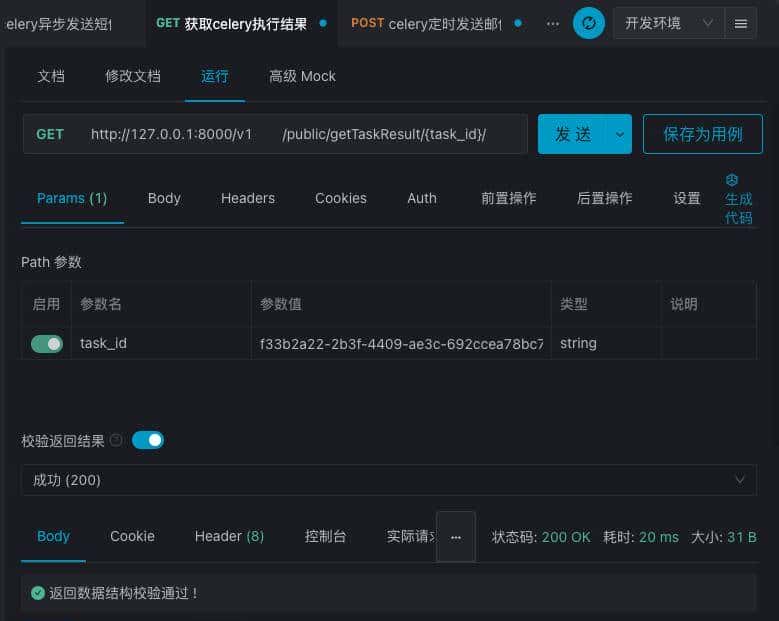Open the Headers tab
779x621 pixels.
click(x=247, y=199)
